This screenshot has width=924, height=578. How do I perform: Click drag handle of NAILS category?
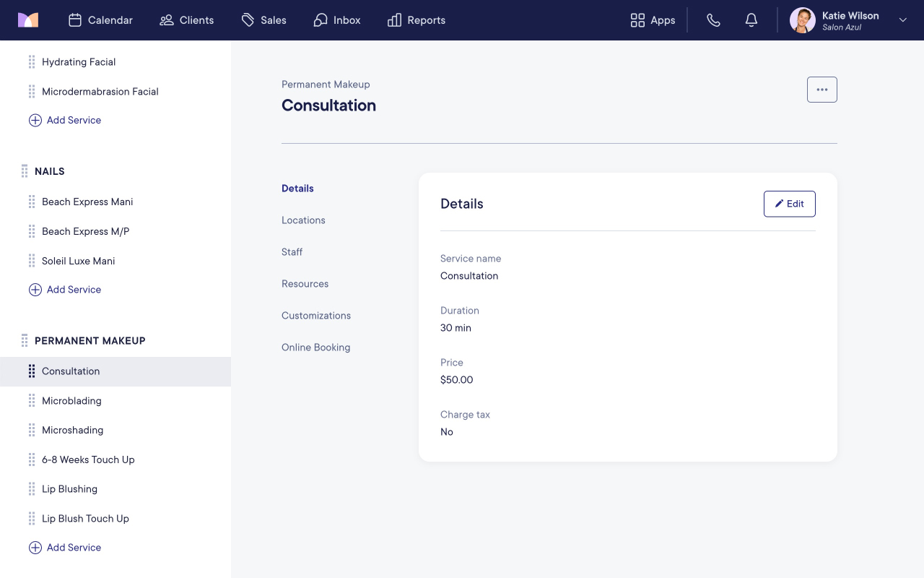25,171
